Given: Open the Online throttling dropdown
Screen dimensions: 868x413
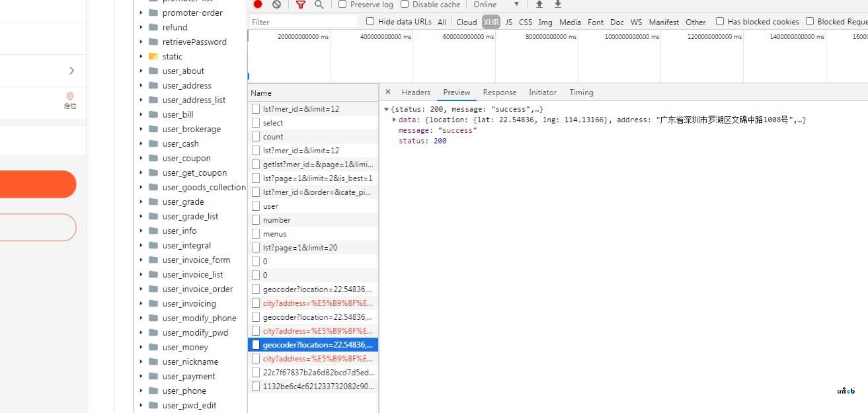Looking at the screenshot, I should 496,5.
